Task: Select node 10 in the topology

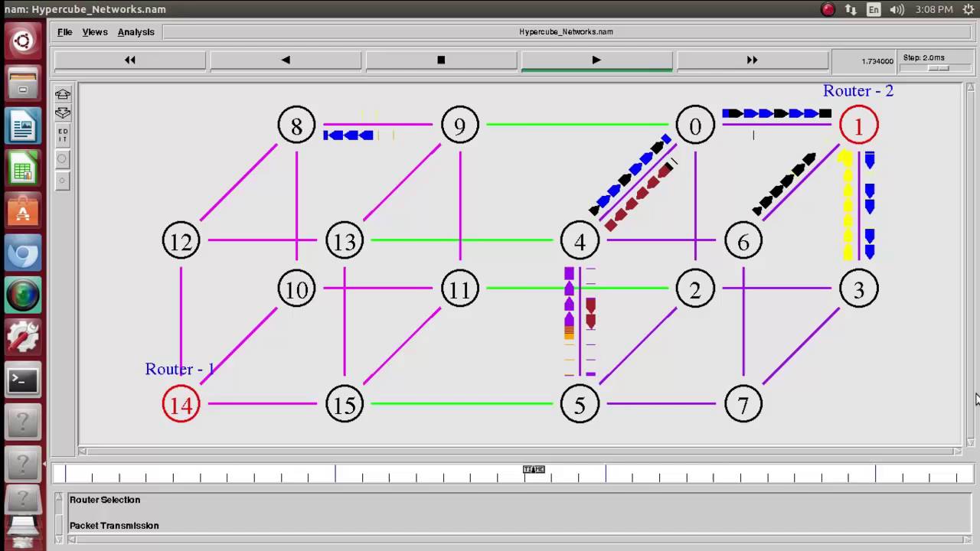Action: (296, 290)
